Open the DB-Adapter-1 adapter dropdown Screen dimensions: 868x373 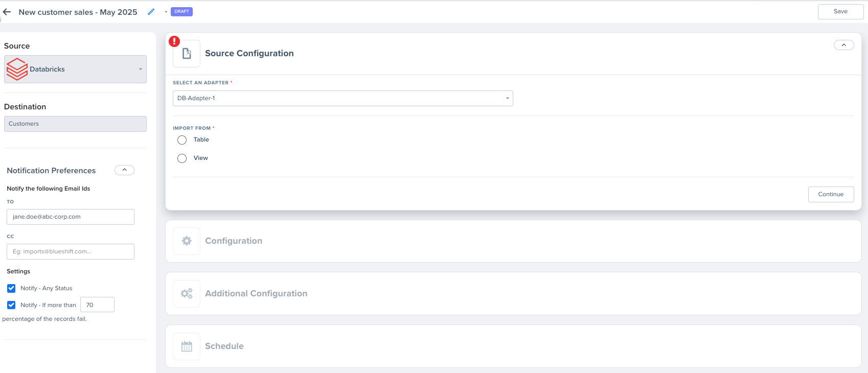[x=507, y=98]
